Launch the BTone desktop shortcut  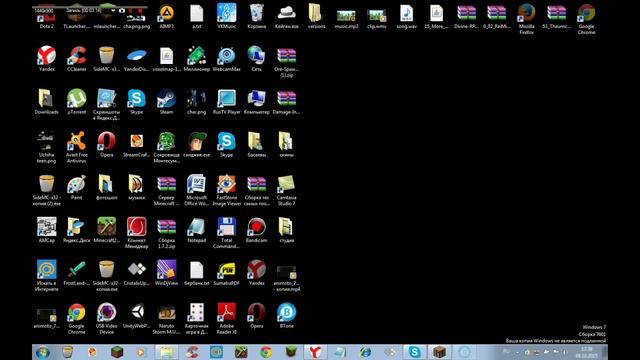(287, 316)
